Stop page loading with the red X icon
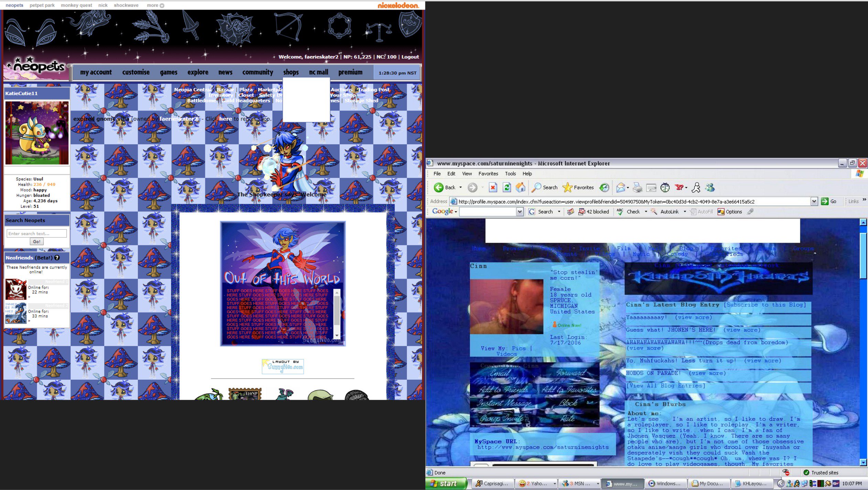The height and width of the screenshot is (490, 868). pos(493,187)
